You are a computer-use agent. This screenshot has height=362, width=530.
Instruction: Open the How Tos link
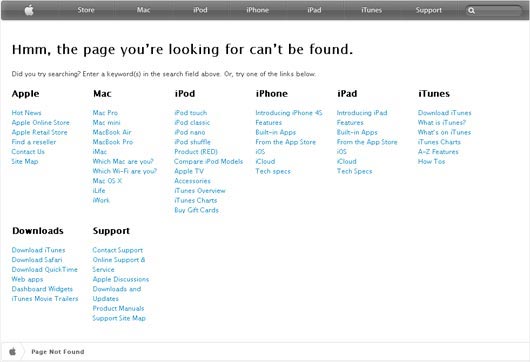pyautogui.click(x=431, y=162)
